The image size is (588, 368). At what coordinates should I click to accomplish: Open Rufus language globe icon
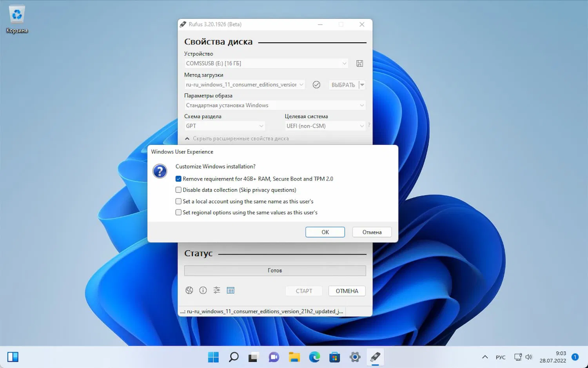coord(189,290)
